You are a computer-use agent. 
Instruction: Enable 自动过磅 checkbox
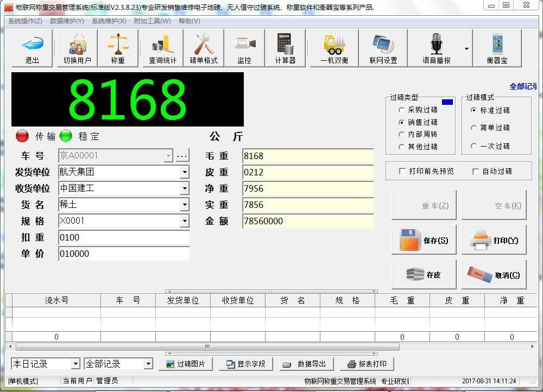pyautogui.click(x=475, y=170)
